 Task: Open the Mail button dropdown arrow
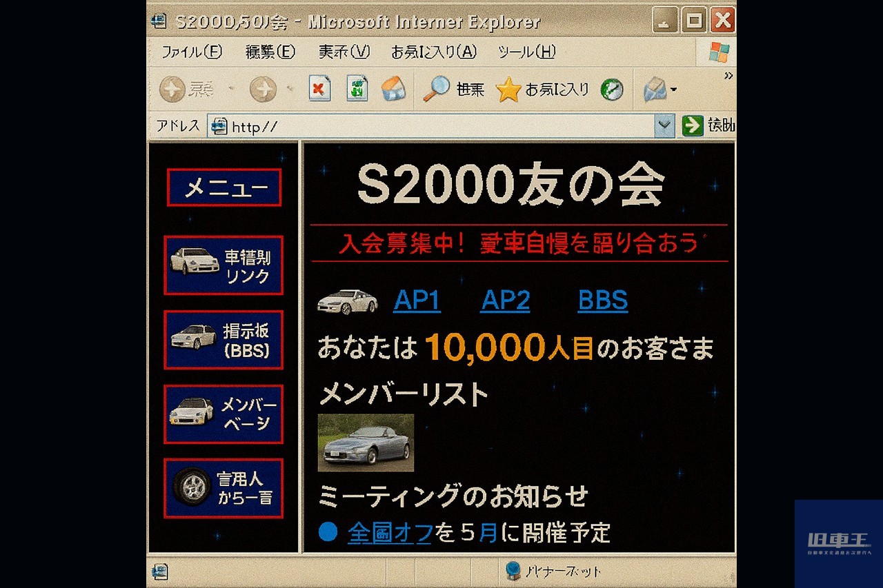(x=673, y=90)
